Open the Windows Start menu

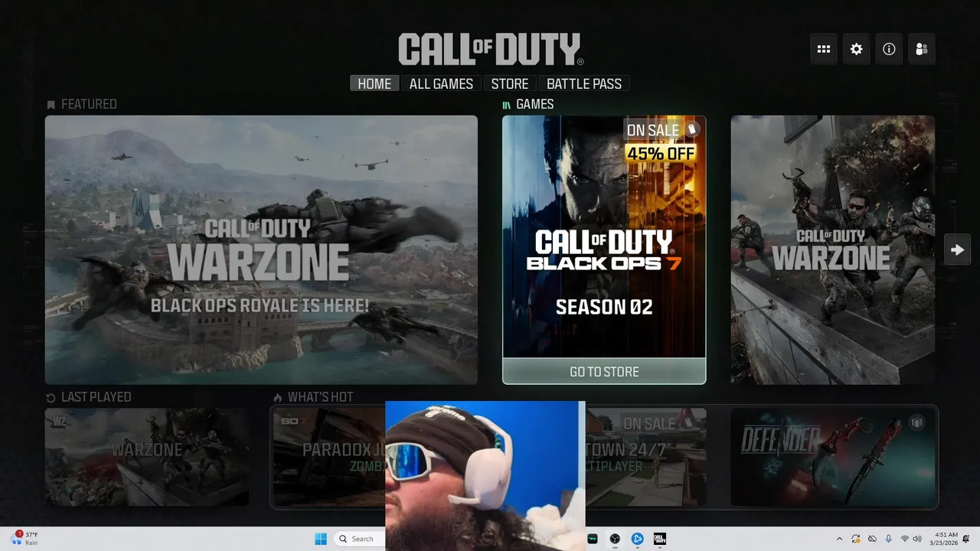tap(321, 539)
